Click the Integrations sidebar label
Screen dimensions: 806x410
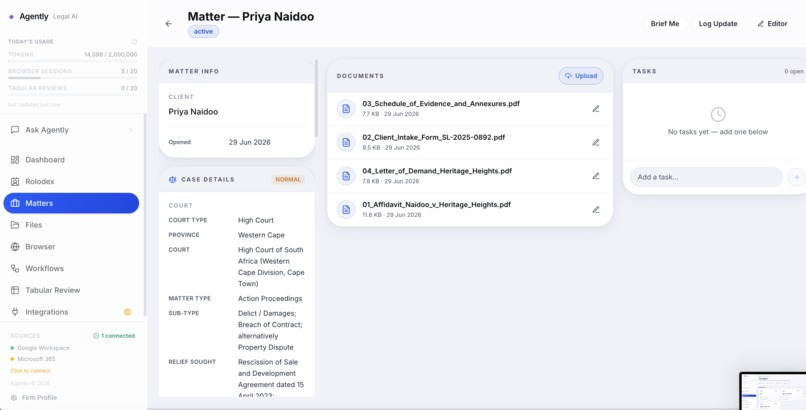click(47, 312)
